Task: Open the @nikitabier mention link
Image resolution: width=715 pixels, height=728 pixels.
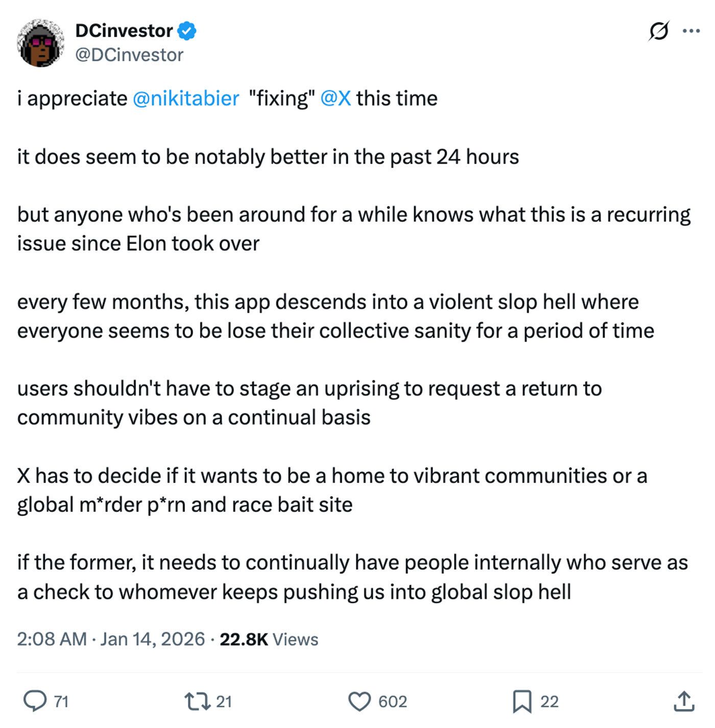Action: (x=185, y=99)
